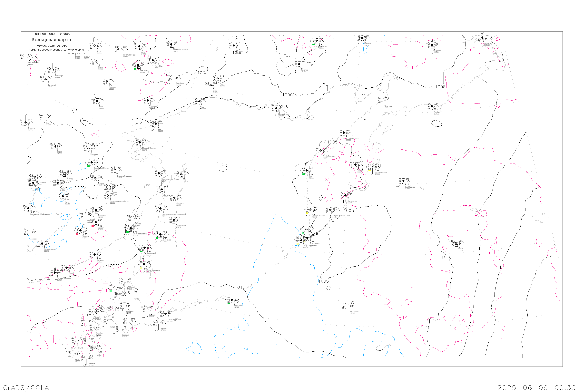Screen dimensions: 588x392
Task: Click the QHPP98 UAOL 090600 header code
Action: click(x=53, y=34)
